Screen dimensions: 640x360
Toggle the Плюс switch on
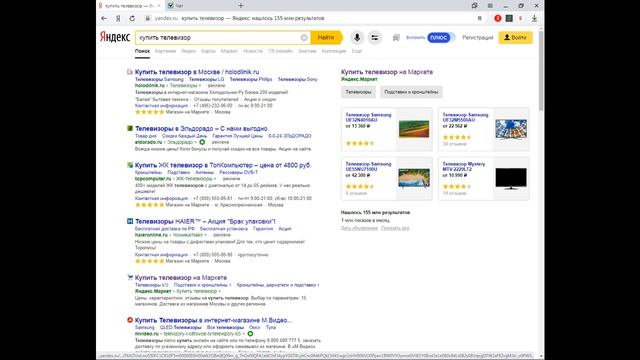[441, 38]
